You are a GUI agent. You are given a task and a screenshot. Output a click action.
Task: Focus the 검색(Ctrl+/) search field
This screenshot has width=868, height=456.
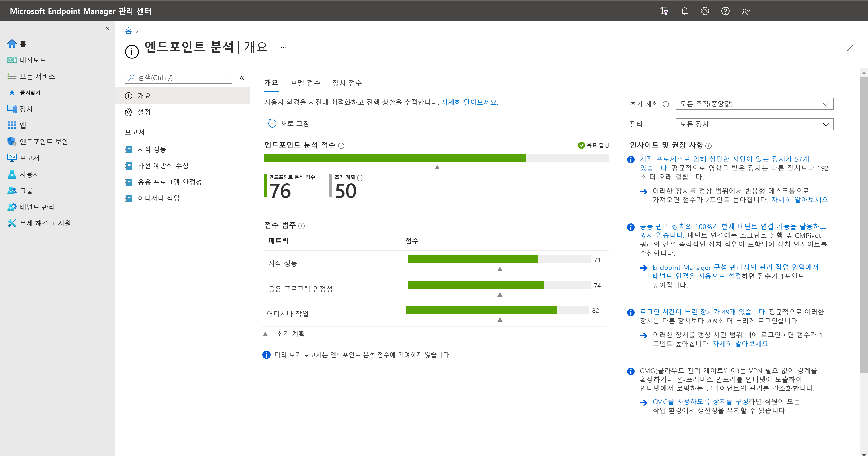coord(178,78)
